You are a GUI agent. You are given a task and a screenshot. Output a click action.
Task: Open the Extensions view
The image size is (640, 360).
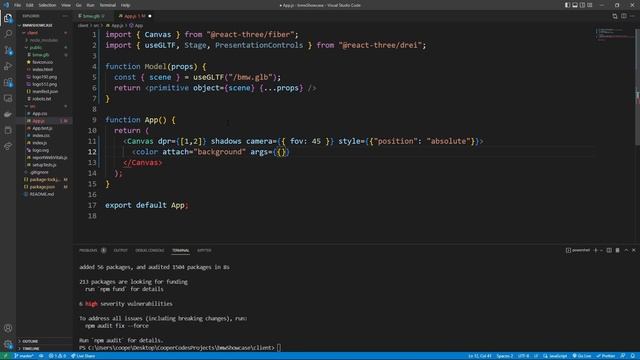pyautogui.click(x=8, y=82)
